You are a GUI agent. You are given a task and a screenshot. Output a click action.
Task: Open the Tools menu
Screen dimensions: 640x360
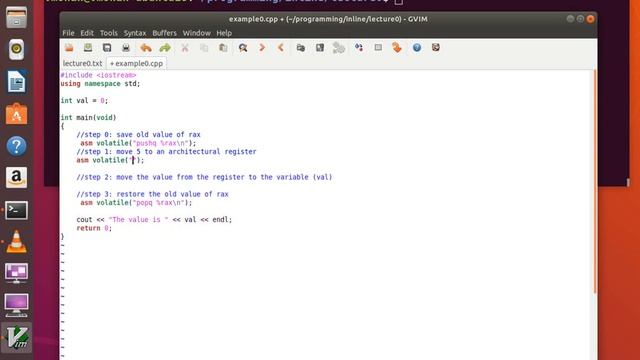pyautogui.click(x=109, y=33)
